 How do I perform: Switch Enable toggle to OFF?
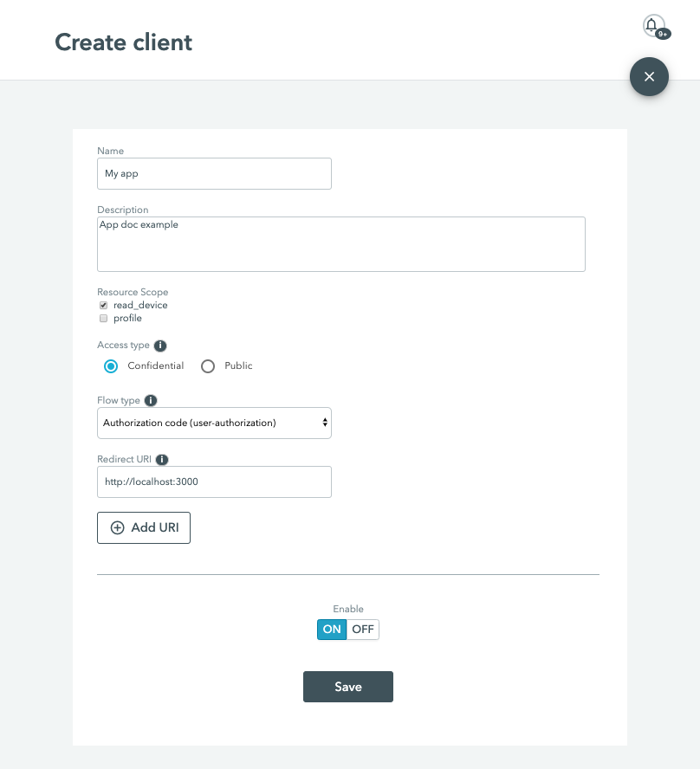[x=363, y=630]
